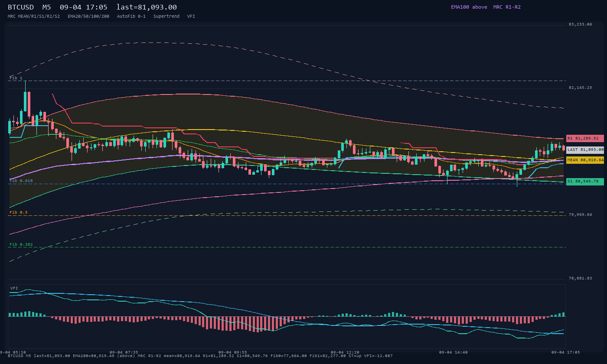607x364 pixels.
Task: Select "Supertrend" in the indicator legend
Action: (x=166, y=16)
